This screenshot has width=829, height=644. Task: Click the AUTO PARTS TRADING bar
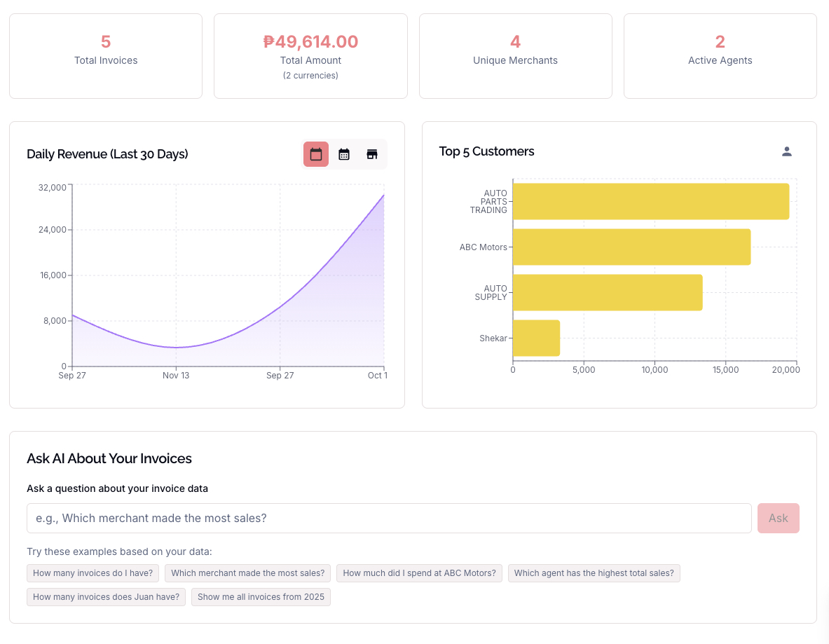(x=651, y=201)
